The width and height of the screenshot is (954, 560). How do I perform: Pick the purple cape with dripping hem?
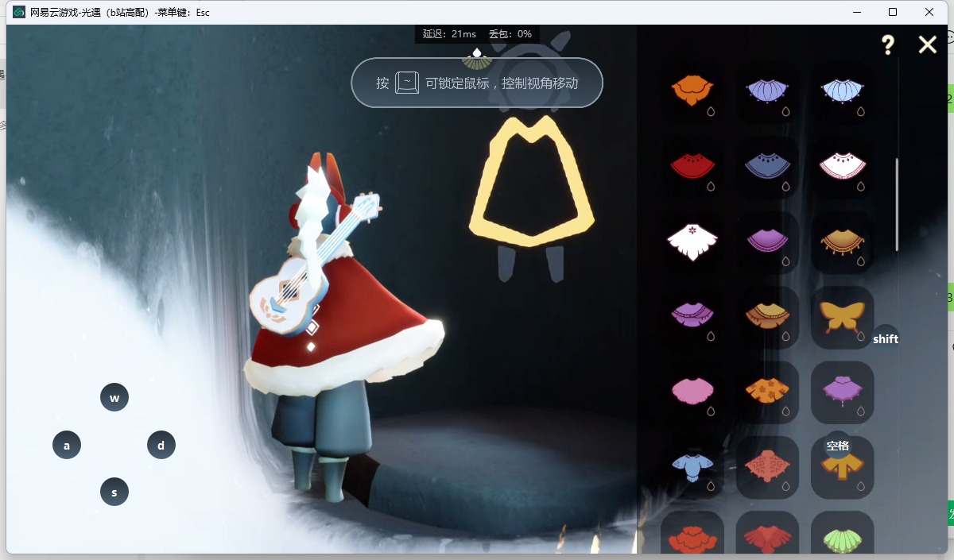[x=842, y=392]
